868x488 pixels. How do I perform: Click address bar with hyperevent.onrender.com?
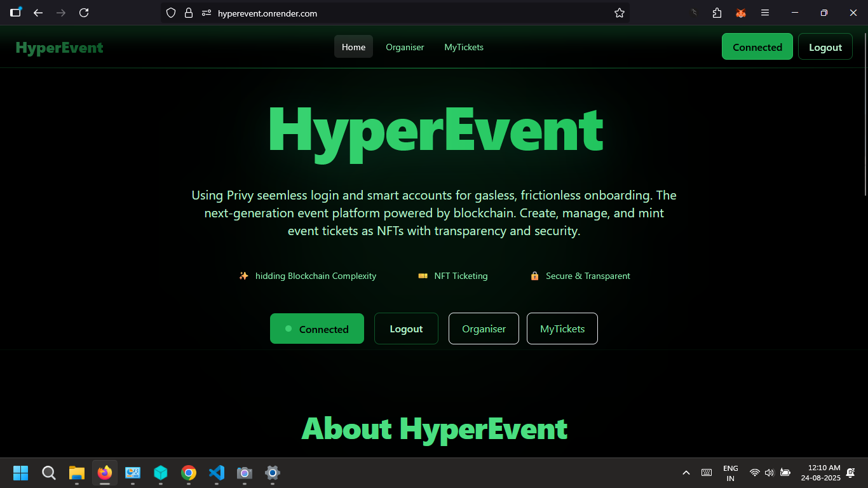395,13
